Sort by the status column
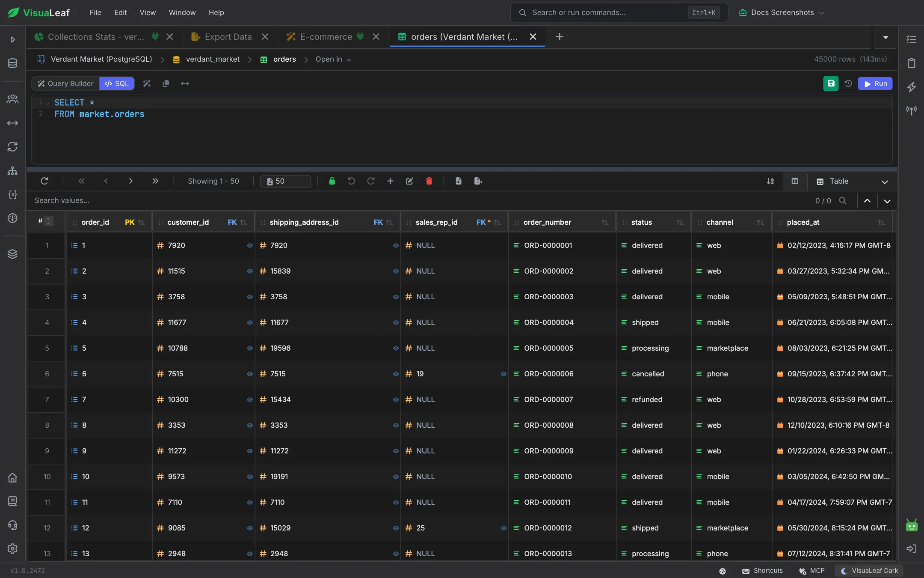The image size is (924, 578). click(x=680, y=222)
